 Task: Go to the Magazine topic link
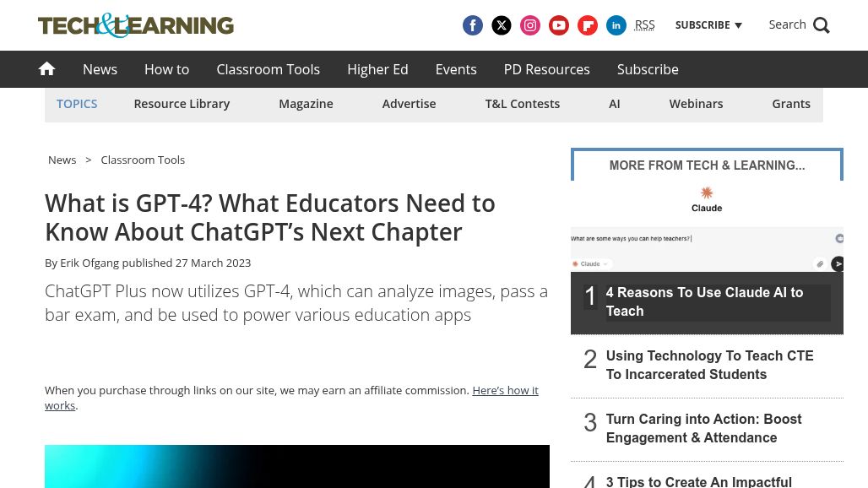coord(306,104)
